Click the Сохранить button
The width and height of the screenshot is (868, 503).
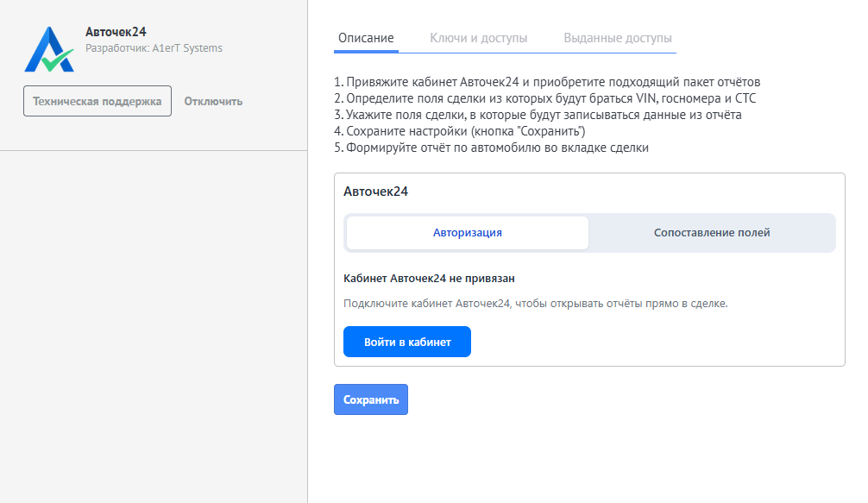tap(371, 399)
